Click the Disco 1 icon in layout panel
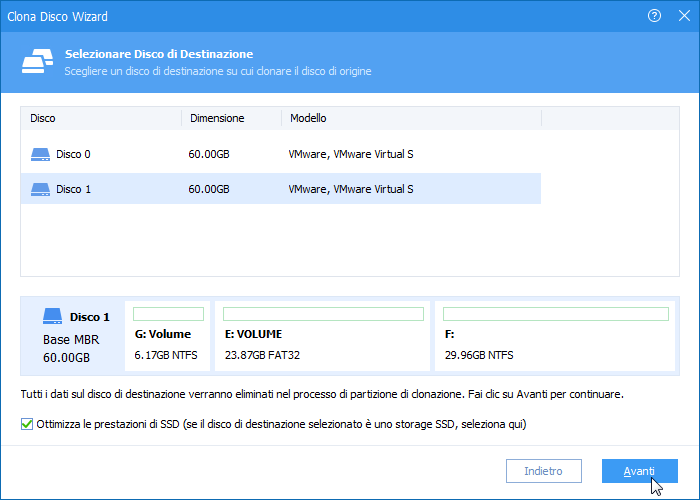Viewport: 700px width, 500px height. (x=53, y=317)
